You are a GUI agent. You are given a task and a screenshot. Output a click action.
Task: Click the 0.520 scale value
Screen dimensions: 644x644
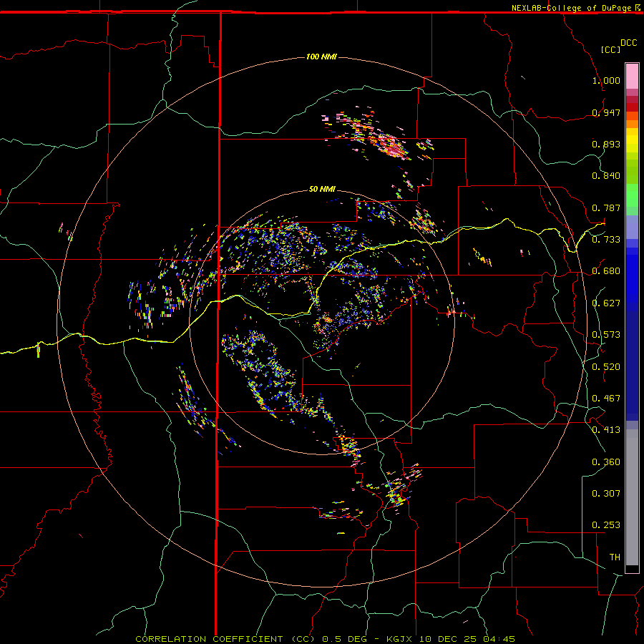(x=606, y=367)
